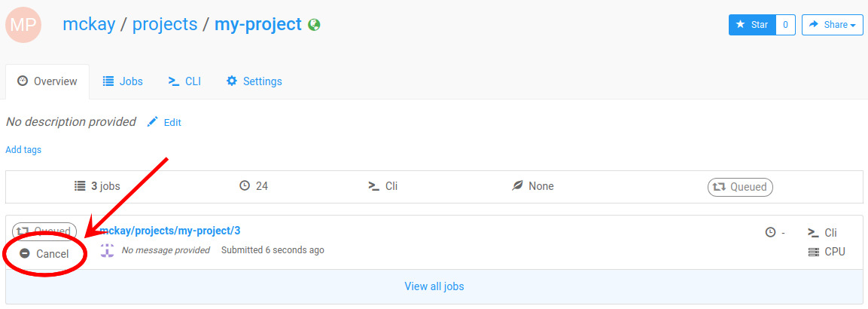Click the green public globe icon

tap(314, 25)
